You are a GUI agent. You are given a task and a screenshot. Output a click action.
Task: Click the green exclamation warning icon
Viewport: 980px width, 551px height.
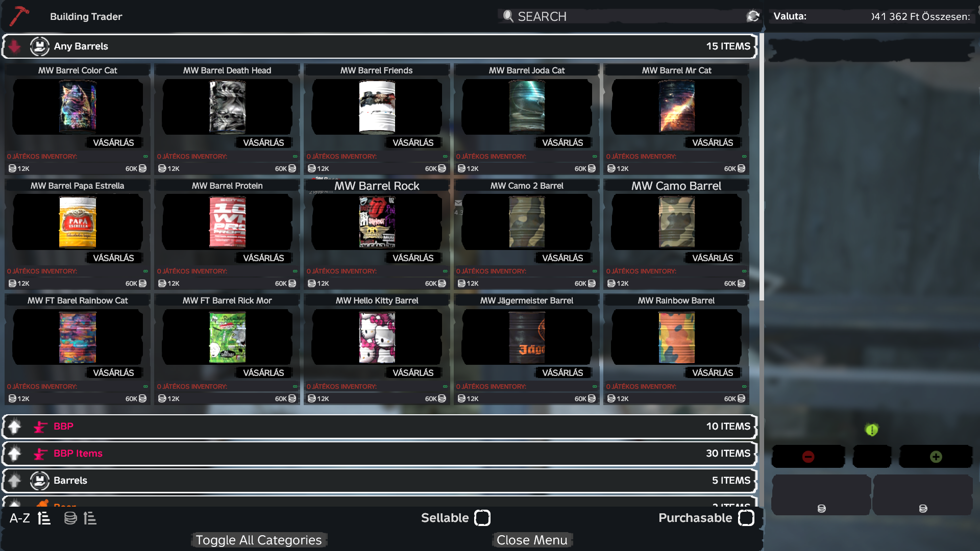click(872, 430)
